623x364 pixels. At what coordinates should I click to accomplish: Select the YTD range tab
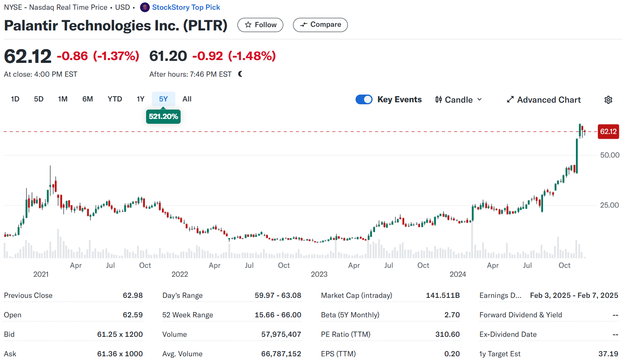[115, 99]
